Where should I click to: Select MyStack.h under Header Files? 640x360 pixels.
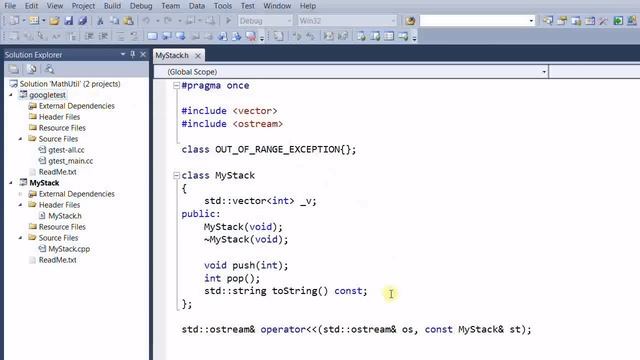pyautogui.click(x=65, y=216)
